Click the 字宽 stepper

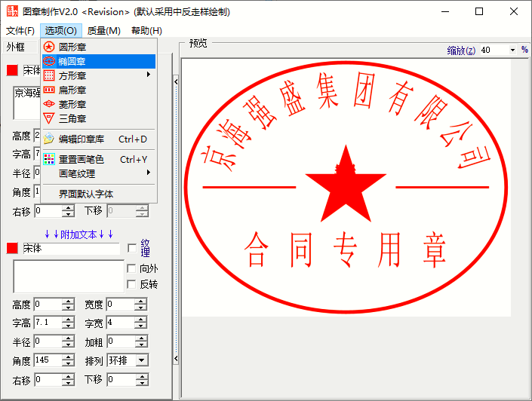pos(140,323)
